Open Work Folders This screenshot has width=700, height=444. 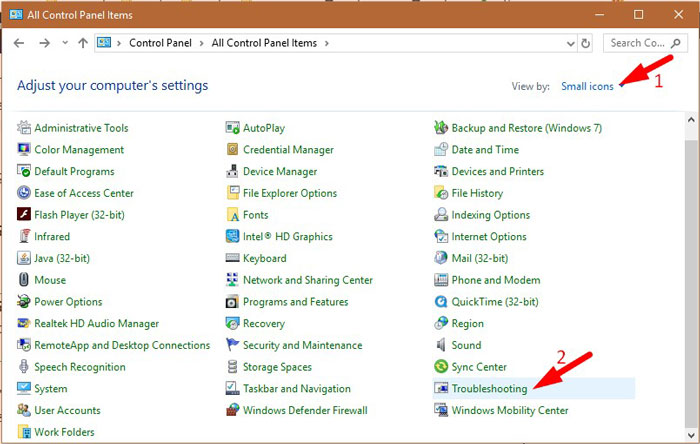point(64,432)
